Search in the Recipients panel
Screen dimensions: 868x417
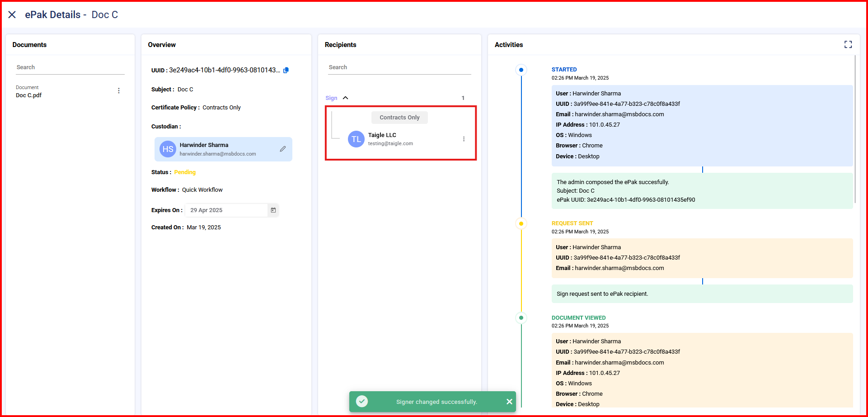399,67
